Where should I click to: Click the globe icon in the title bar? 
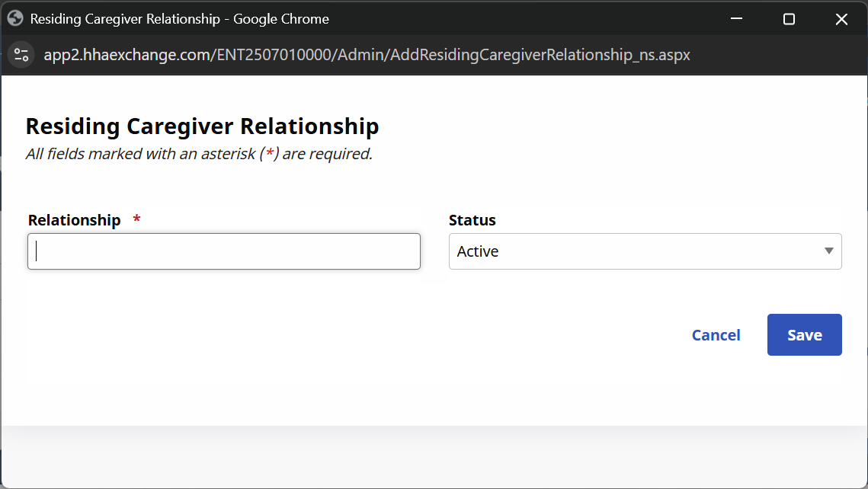15,19
